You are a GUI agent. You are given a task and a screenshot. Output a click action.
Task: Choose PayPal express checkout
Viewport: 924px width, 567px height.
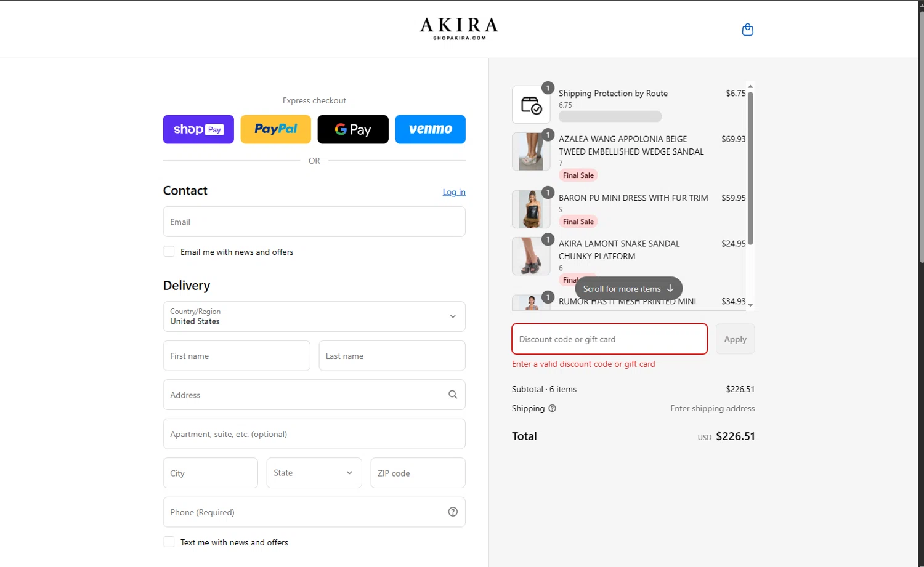276,129
